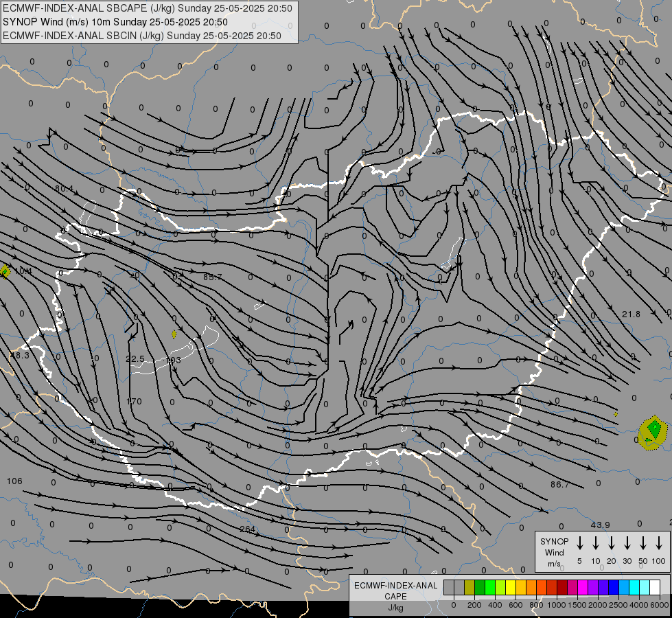The image size is (672, 618).
Task: Pick the white swatch ending the CAPE scale
Action: [656, 587]
